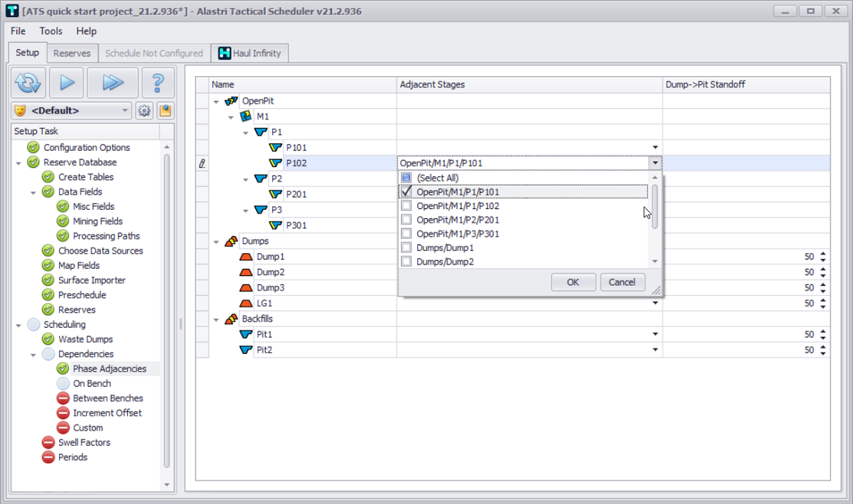Click the yellow notes icon beside gear
Screen dimensions: 853x504
(x=164, y=111)
